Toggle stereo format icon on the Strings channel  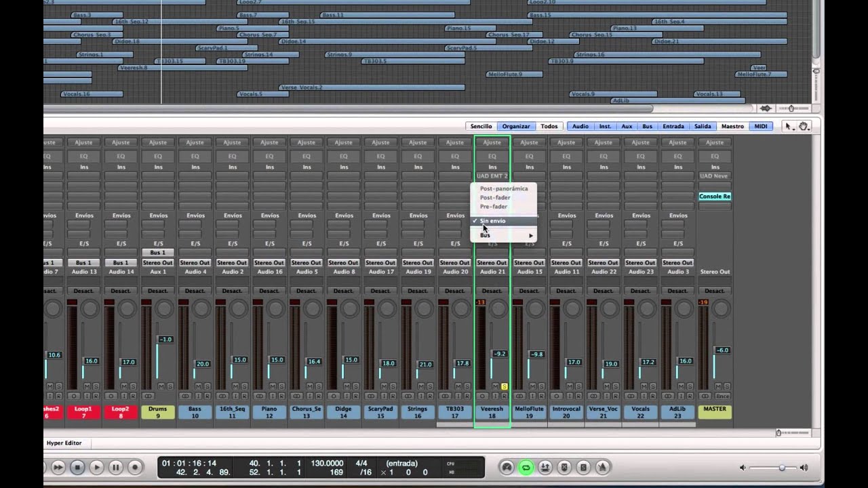tap(408, 396)
